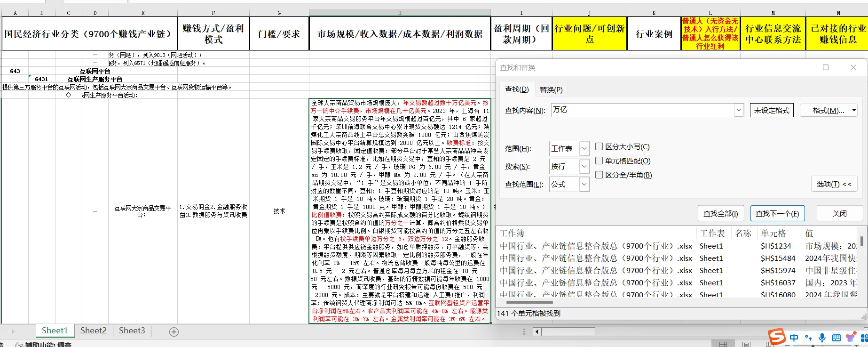This screenshot has height=347, width=868.
Task: Select the Sheet2 worksheet tab
Action: coord(94,331)
